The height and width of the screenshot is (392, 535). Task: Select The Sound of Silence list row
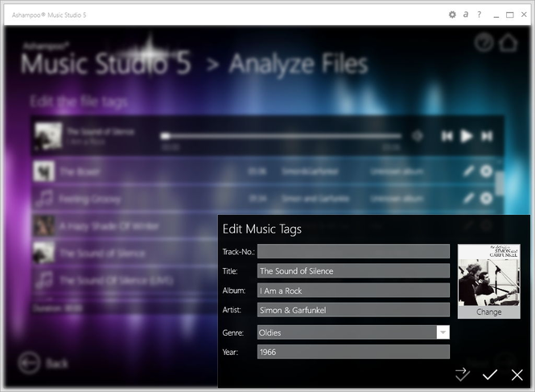[125, 253]
